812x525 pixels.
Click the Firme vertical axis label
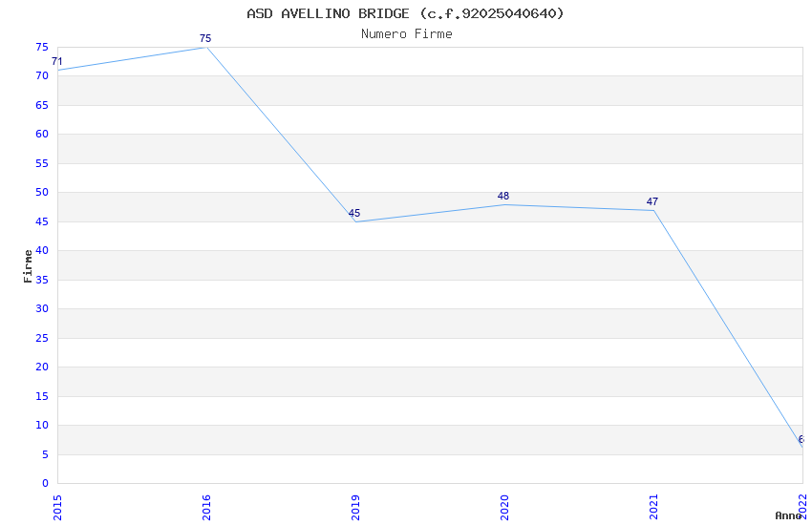click(x=28, y=266)
